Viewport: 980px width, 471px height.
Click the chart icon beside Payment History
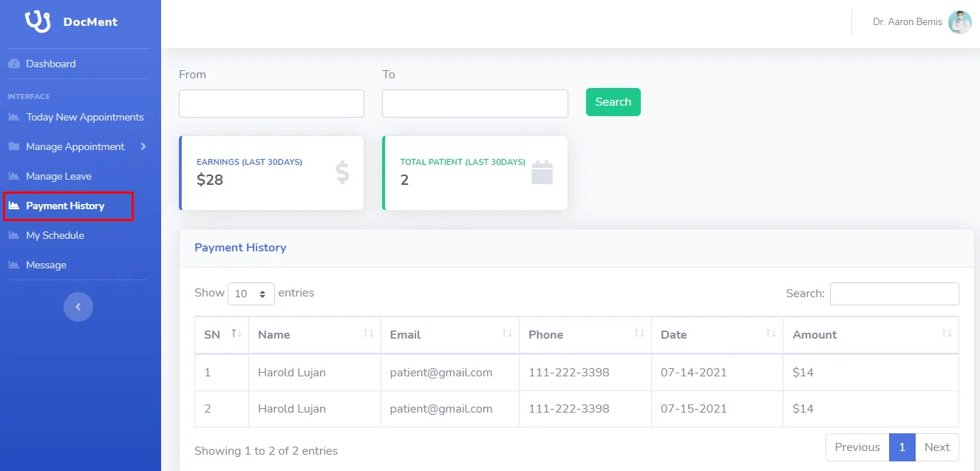click(x=13, y=206)
